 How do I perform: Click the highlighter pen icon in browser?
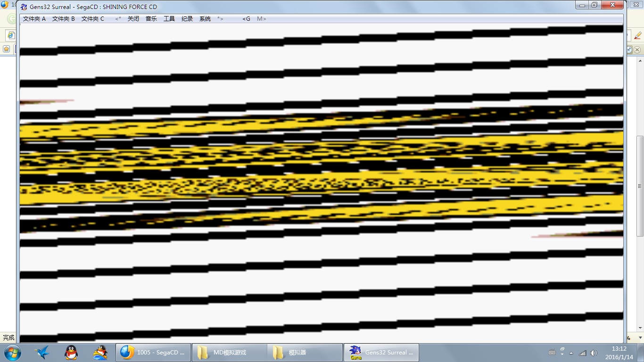point(638,35)
